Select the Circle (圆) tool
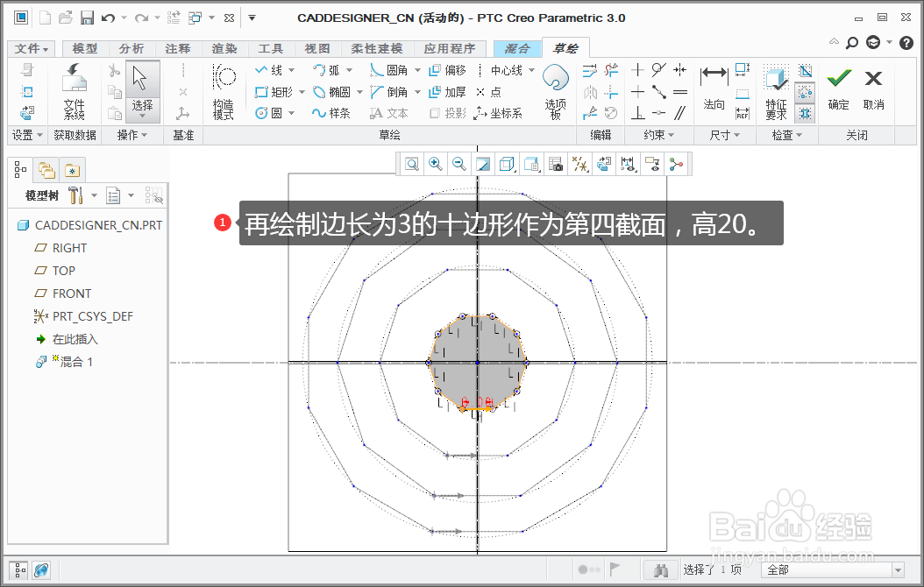This screenshot has height=587, width=924. point(269,113)
